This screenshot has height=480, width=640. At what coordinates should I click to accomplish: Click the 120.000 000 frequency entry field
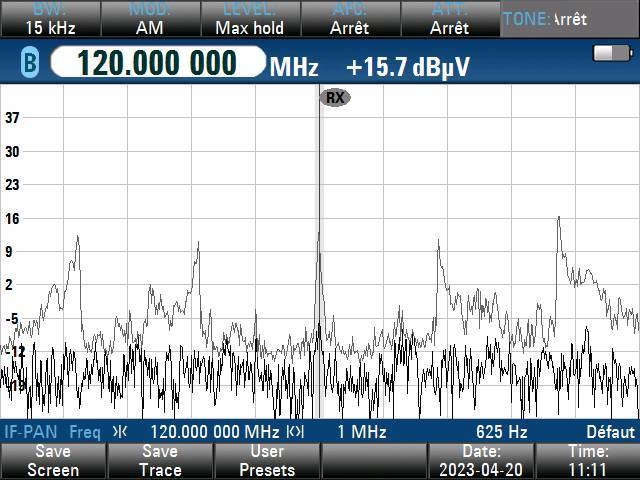tap(157, 65)
